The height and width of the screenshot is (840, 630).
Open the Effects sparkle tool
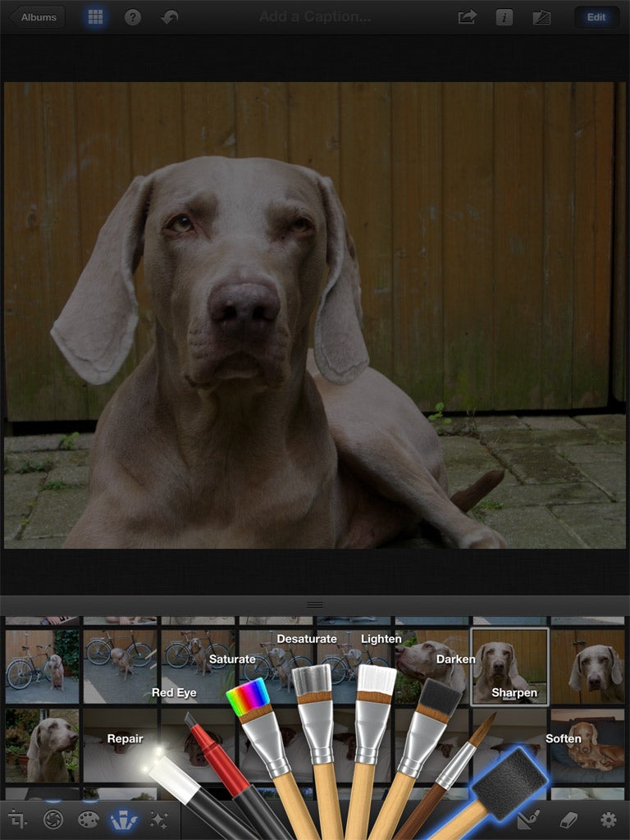click(159, 819)
